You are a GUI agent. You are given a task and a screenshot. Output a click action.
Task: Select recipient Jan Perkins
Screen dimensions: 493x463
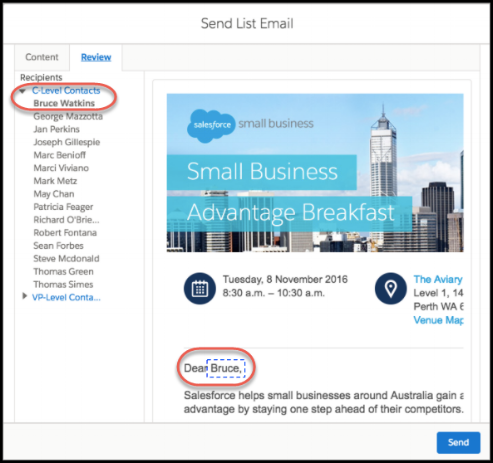pos(56,129)
